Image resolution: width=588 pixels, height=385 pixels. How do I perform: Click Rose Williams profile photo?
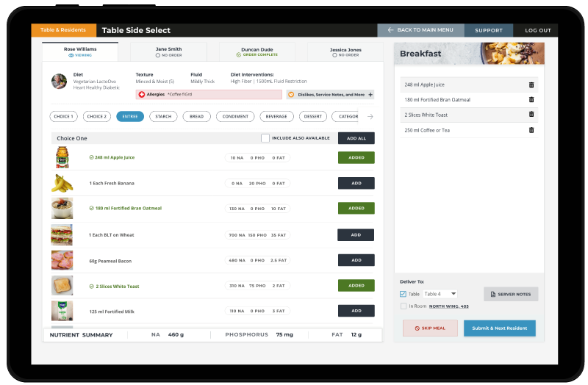(59, 81)
